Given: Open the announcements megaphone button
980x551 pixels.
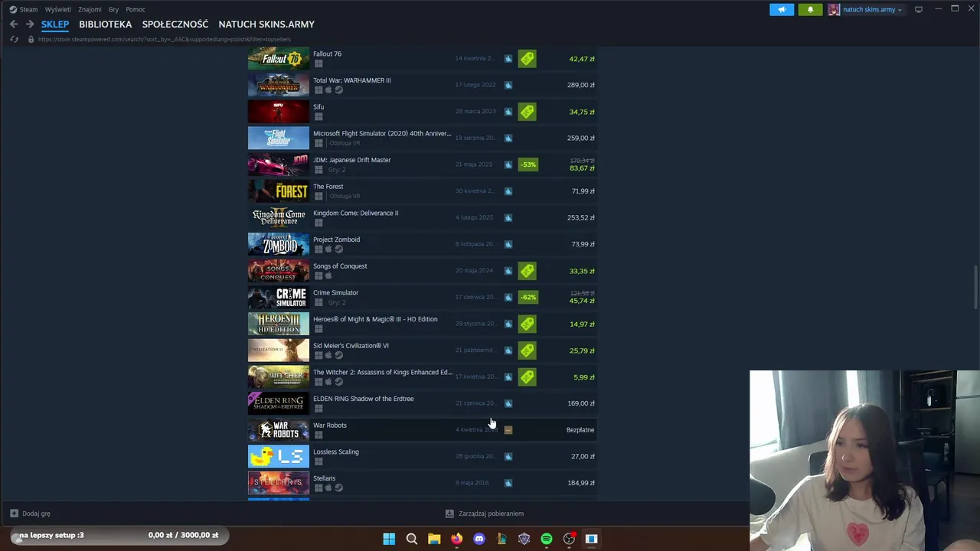Looking at the screenshot, I should point(782,9).
